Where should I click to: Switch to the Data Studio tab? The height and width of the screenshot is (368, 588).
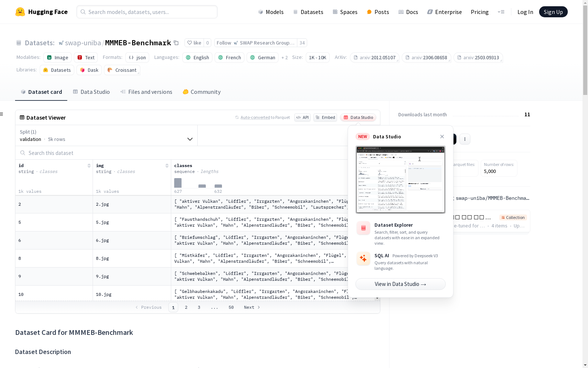click(x=92, y=92)
